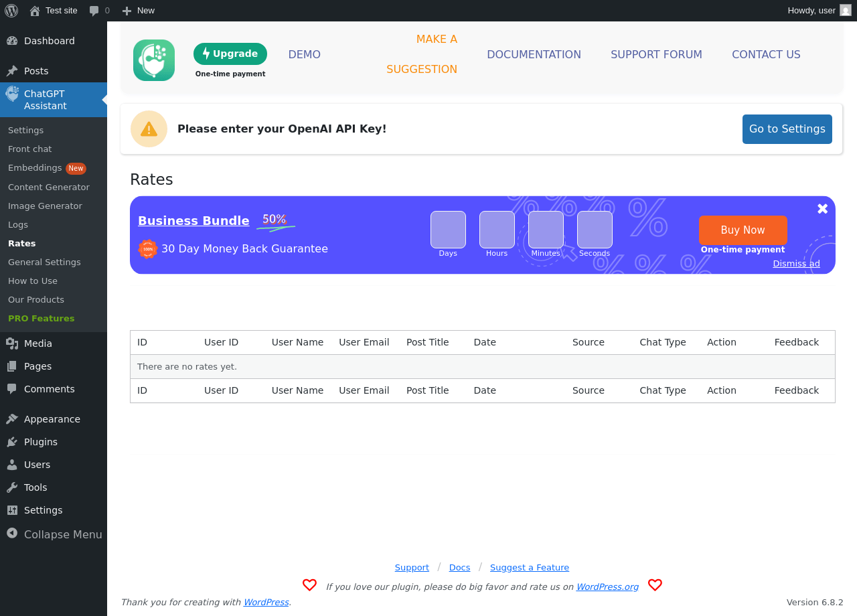Image resolution: width=857 pixels, height=616 pixels.
Task: Open the Test site home icon
Action: pyautogui.click(x=35, y=11)
